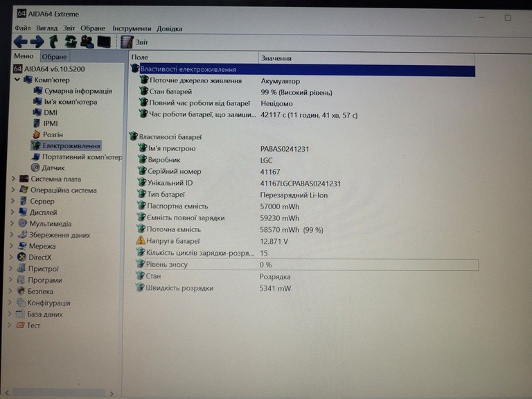This screenshot has height=399, width=532.
Task: Click the Безпека shield icon
Action: [21, 291]
